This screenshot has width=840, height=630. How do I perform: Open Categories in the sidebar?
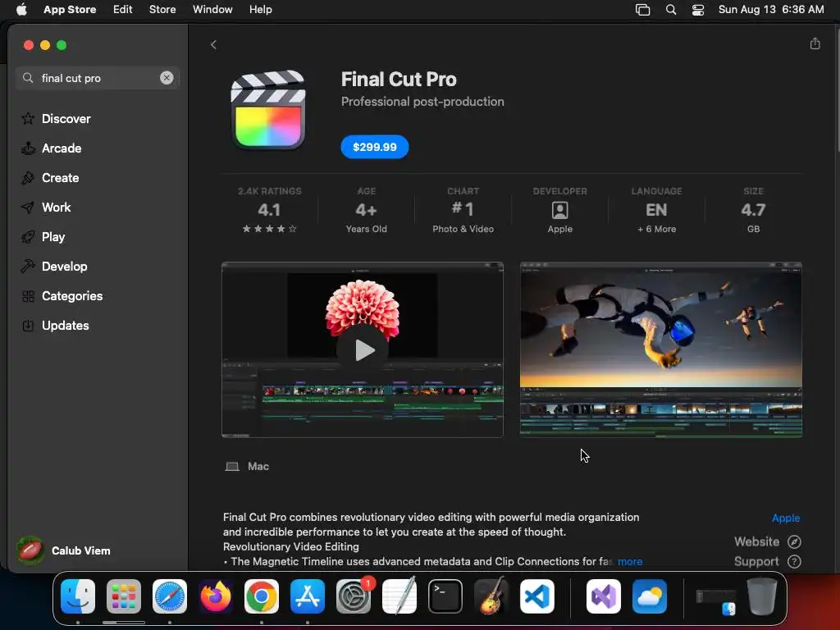point(62,295)
